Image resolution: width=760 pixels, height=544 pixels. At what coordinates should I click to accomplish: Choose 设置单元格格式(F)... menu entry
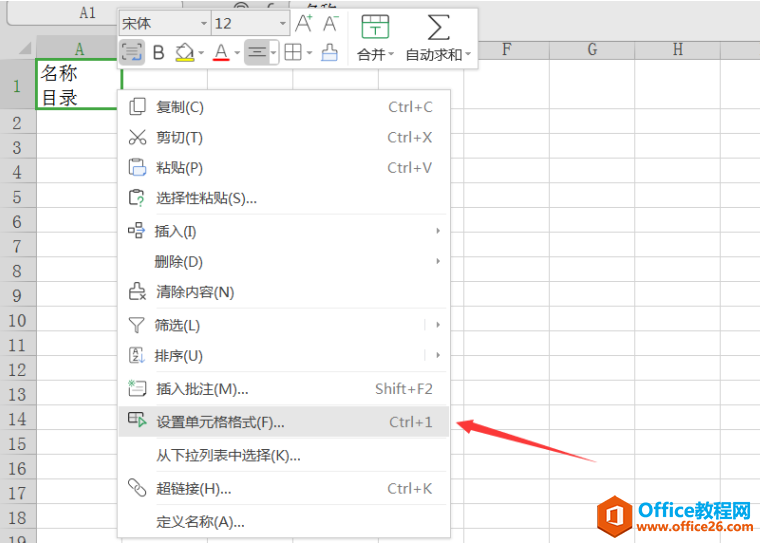coord(284,422)
